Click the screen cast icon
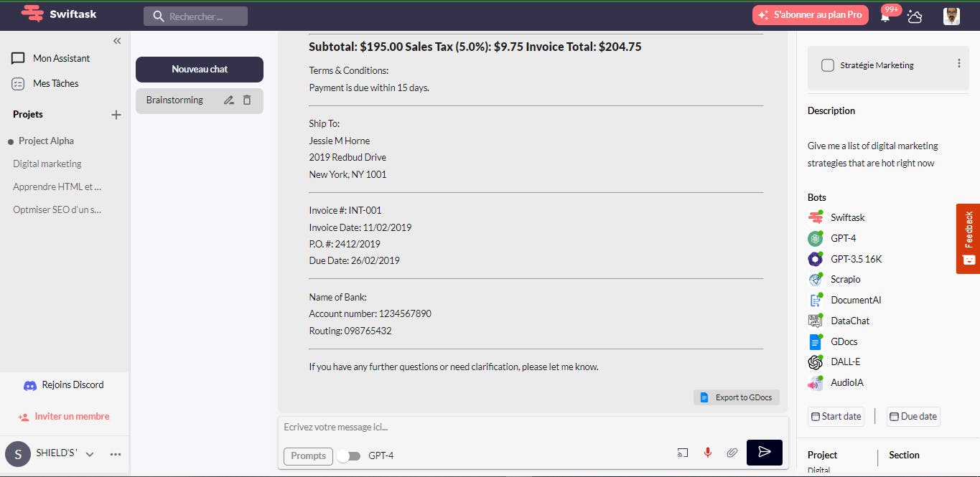Screen dimensions: 980x477 [683, 453]
